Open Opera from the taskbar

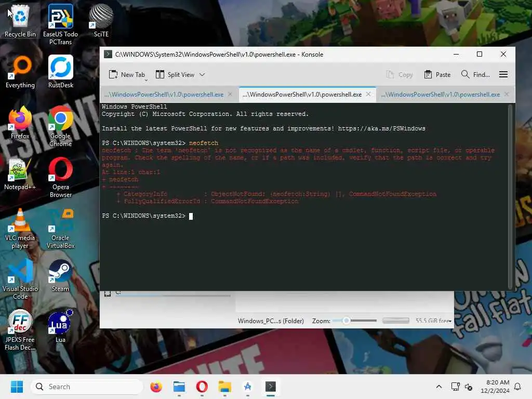pos(202,387)
